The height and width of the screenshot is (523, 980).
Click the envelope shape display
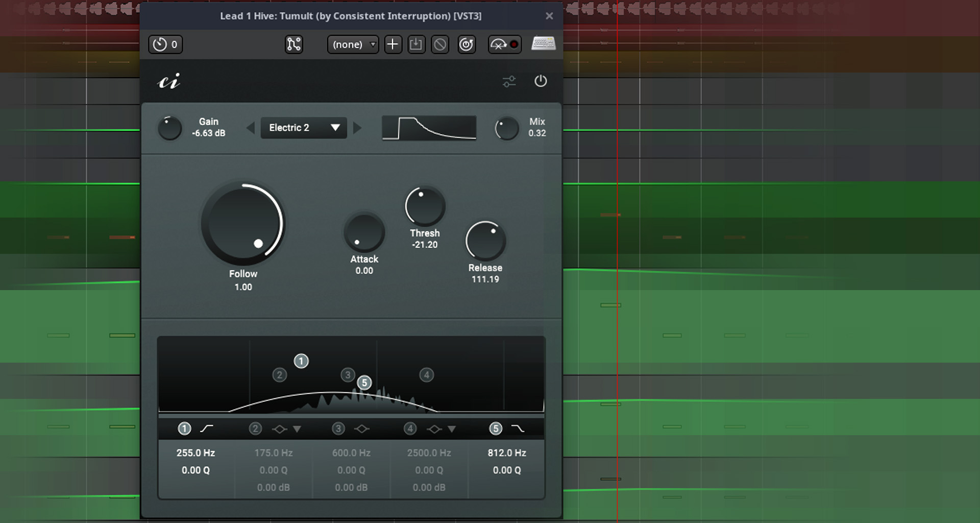pos(429,128)
